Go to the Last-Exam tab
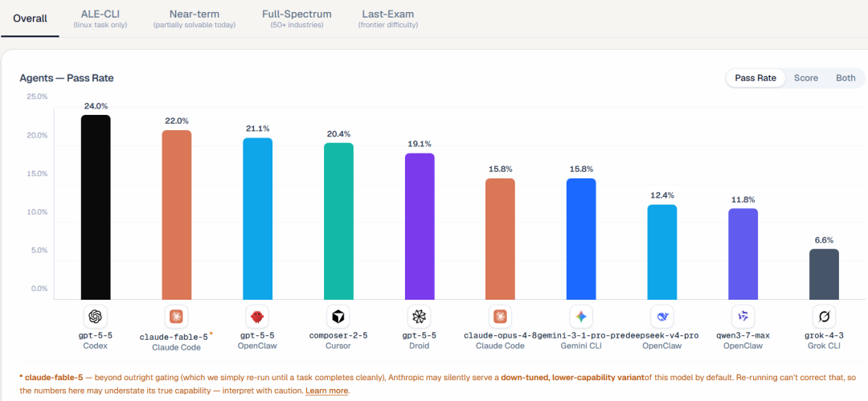Screen dimensions: 868x401 click(387, 18)
